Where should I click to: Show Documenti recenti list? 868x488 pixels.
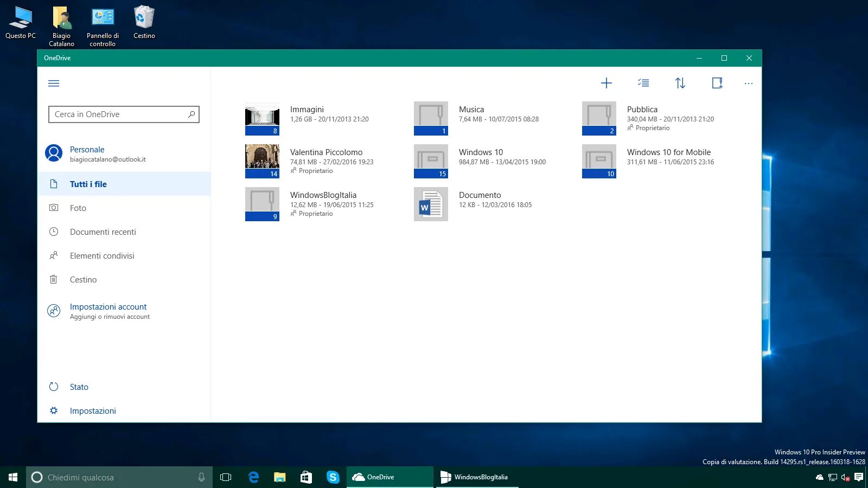[x=124, y=232]
